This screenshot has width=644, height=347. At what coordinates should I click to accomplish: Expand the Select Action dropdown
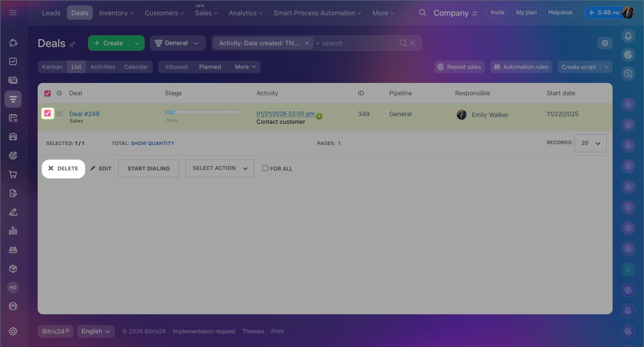point(219,168)
